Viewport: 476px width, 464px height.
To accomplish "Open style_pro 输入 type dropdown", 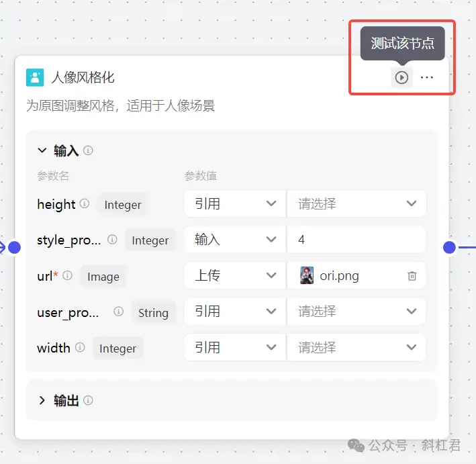I will (235, 240).
